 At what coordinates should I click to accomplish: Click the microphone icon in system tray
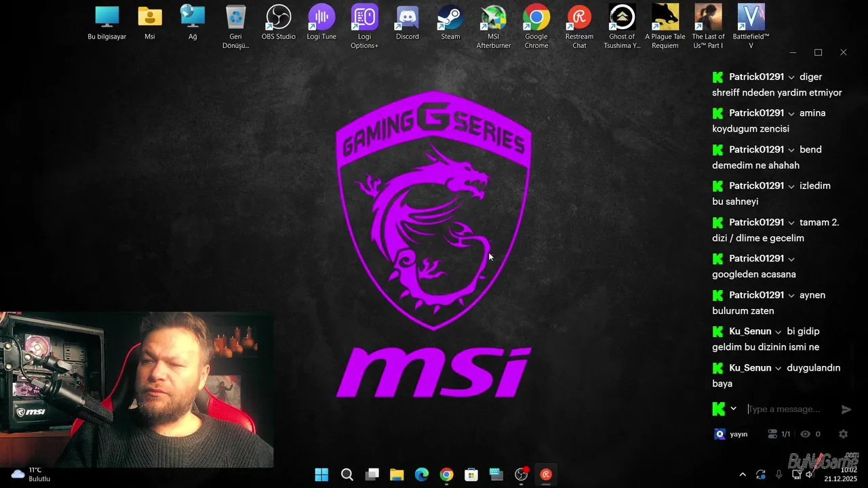coord(778,474)
